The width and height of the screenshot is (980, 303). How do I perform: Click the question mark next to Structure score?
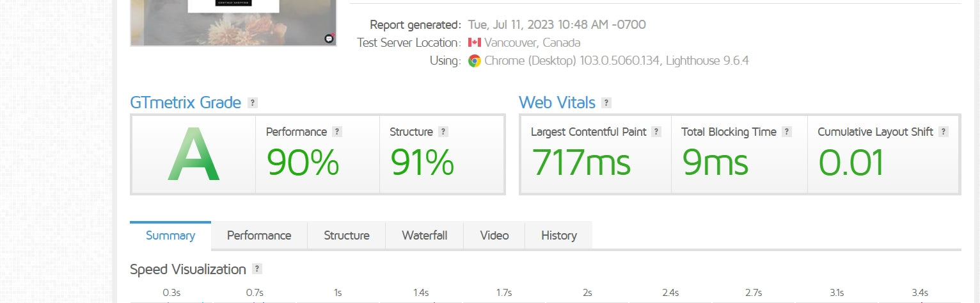(443, 132)
